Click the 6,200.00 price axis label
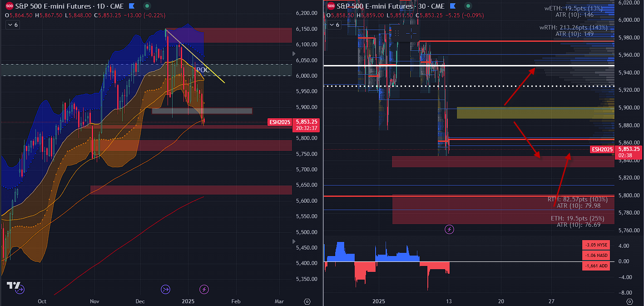 click(307, 13)
